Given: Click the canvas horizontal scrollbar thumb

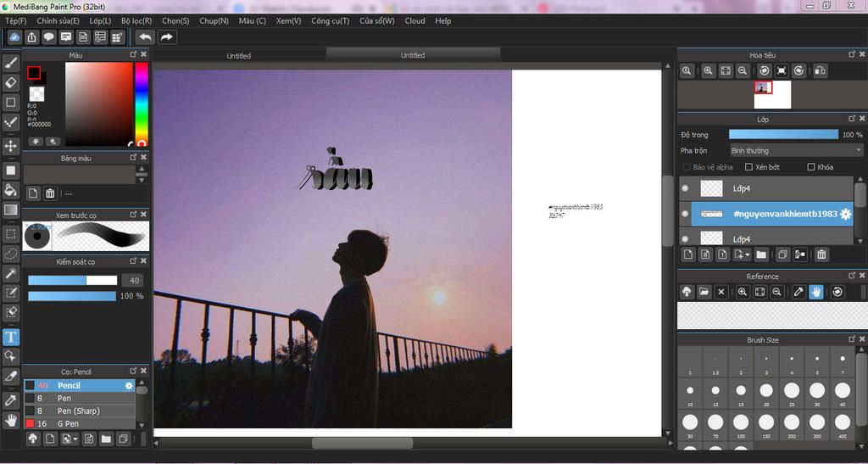Looking at the screenshot, I should [363, 443].
